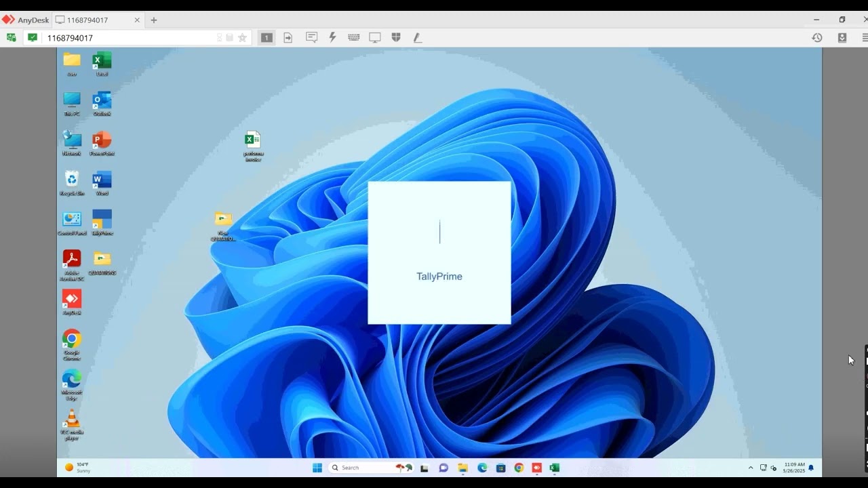The height and width of the screenshot is (488, 868).
Task: Click the AnyDesk chat toolbar icon
Action: pyautogui.click(x=311, y=38)
